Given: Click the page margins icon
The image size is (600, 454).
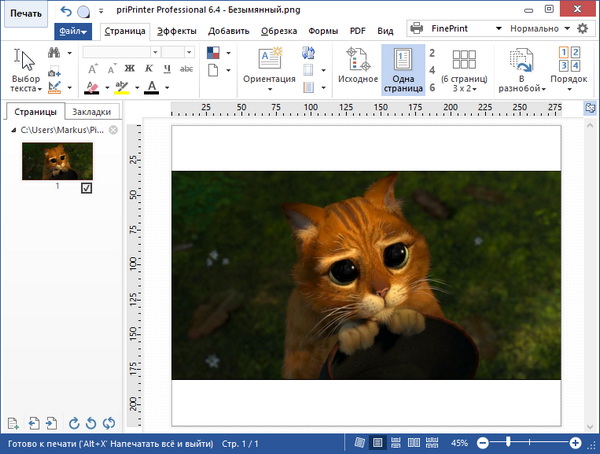Looking at the screenshot, I should click(x=308, y=70).
